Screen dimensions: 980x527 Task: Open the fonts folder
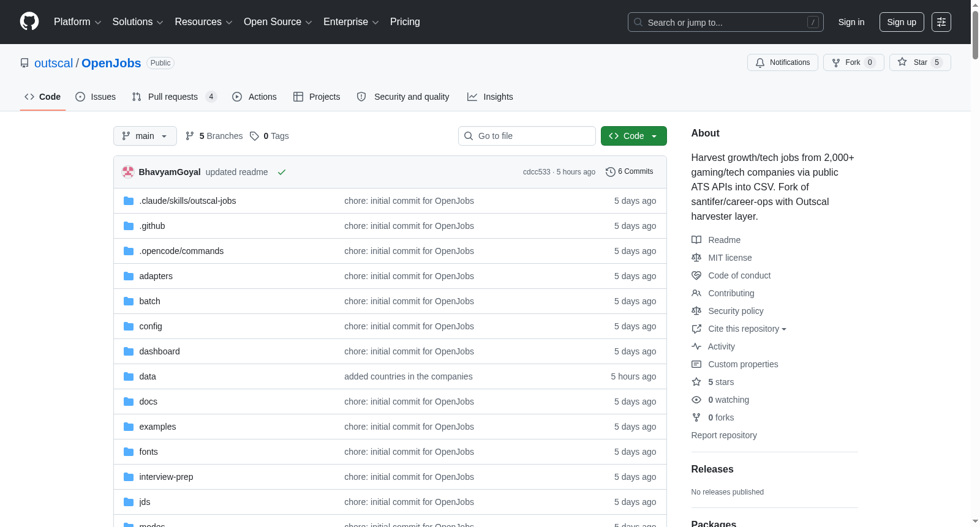[x=148, y=452]
